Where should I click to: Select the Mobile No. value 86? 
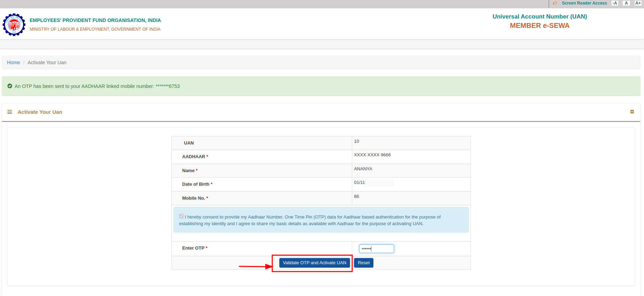pyautogui.click(x=356, y=197)
